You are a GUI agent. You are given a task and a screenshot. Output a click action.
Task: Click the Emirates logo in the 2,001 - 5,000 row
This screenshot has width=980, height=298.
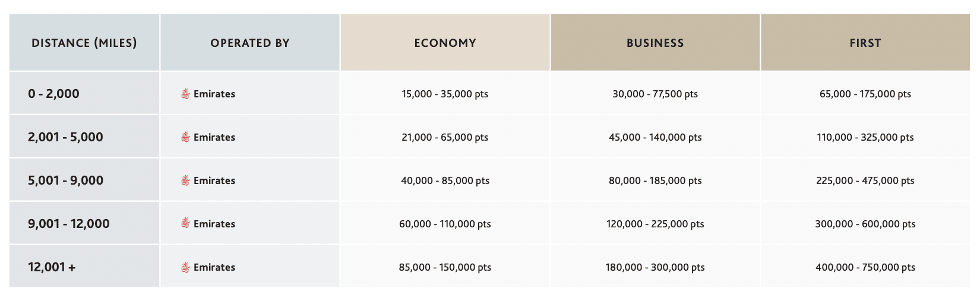click(x=185, y=137)
